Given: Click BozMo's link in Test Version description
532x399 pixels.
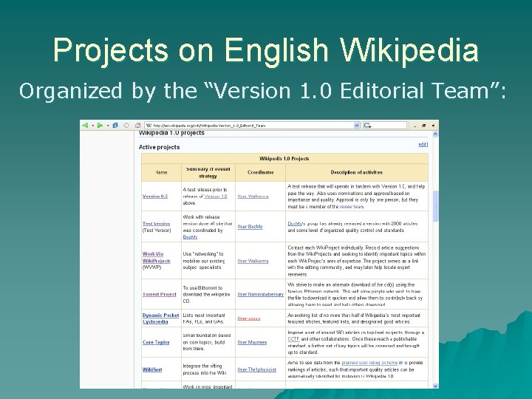Looking at the screenshot, I should 295,224.
